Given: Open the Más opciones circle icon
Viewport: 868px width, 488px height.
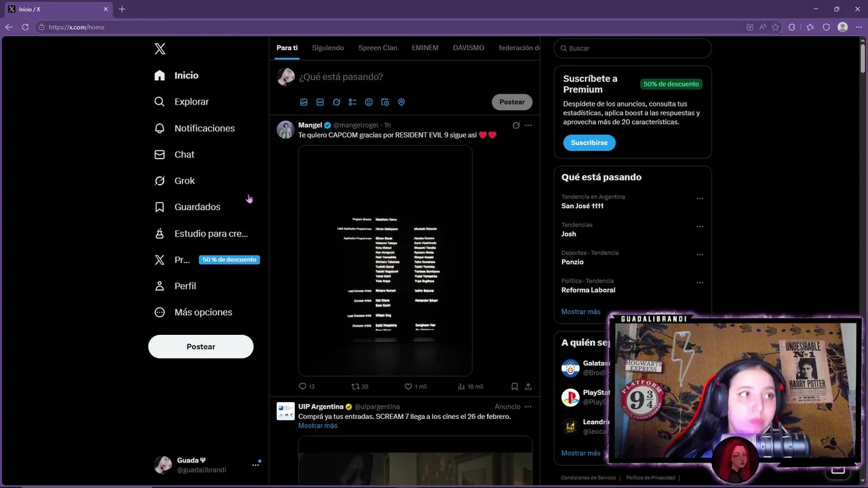Looking at the screenshot, I should tap(159, 312).
